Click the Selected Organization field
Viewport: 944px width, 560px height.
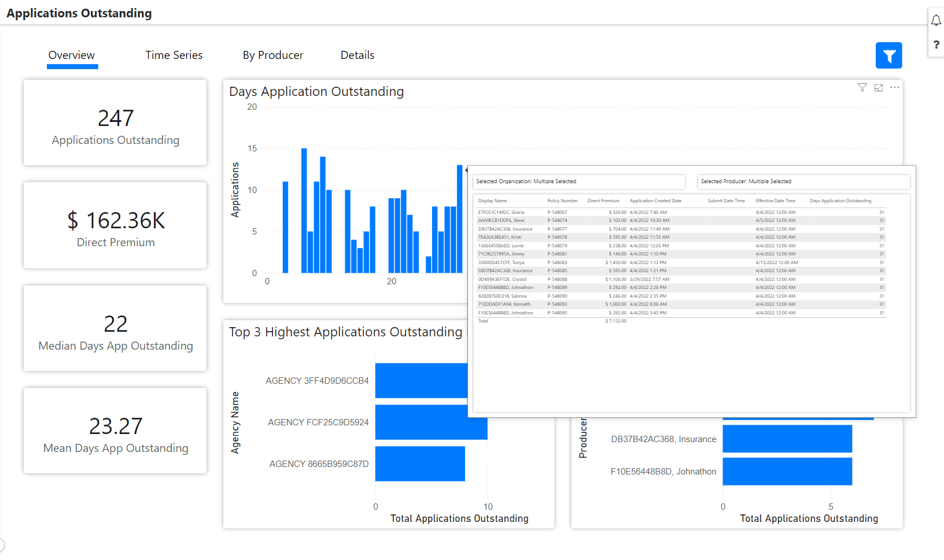(x=578, y=181)
